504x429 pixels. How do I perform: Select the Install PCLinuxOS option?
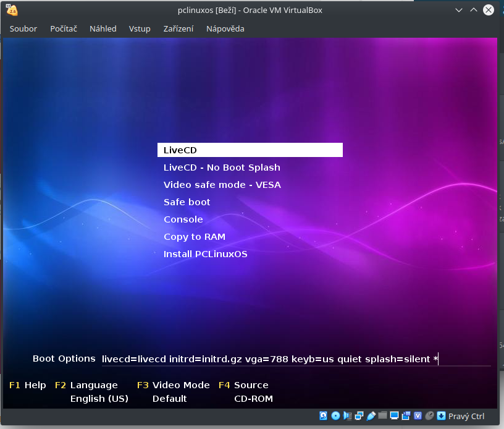point(205,253)
